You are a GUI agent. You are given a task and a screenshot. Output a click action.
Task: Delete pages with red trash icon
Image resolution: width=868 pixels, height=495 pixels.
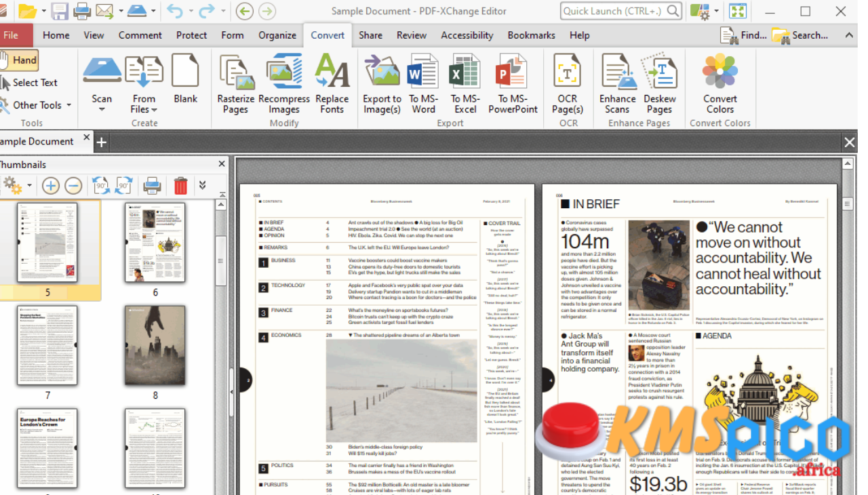(x=180, y=185)
